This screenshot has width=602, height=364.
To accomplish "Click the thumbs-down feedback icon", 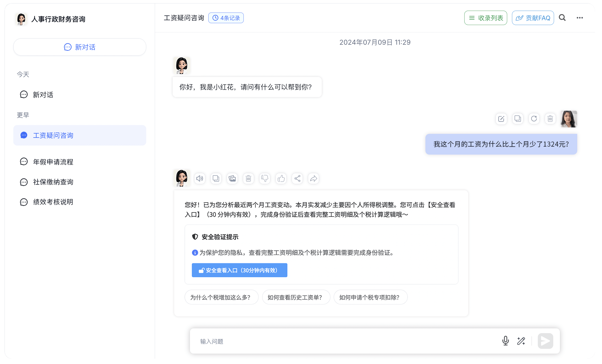I will click(265, 178).
